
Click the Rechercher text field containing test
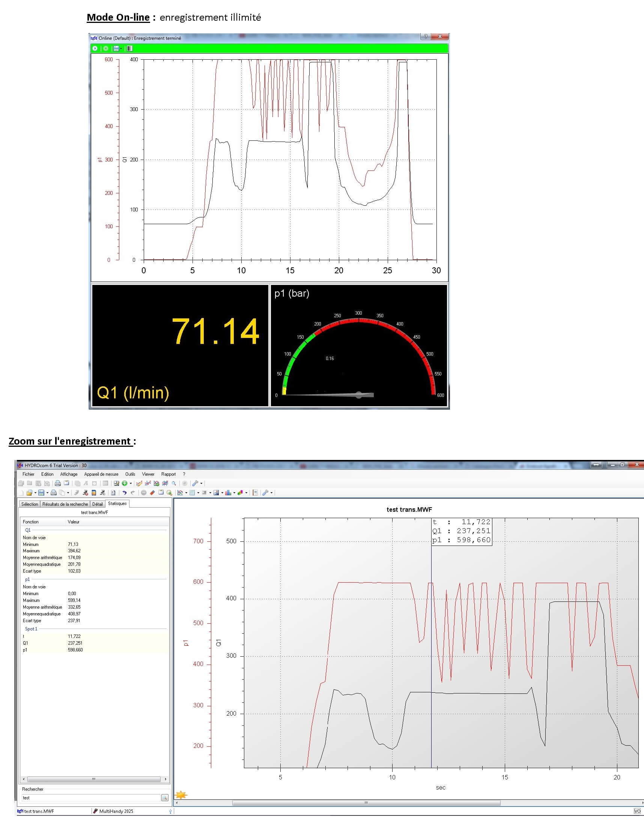[91, 797]
